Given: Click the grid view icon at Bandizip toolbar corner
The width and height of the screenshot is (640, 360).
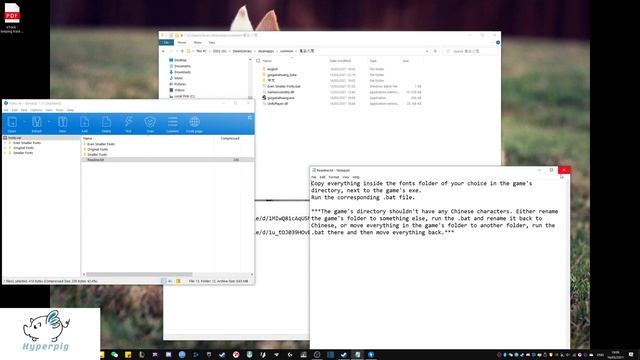Looking at the screenshot, I should (250, 118).
